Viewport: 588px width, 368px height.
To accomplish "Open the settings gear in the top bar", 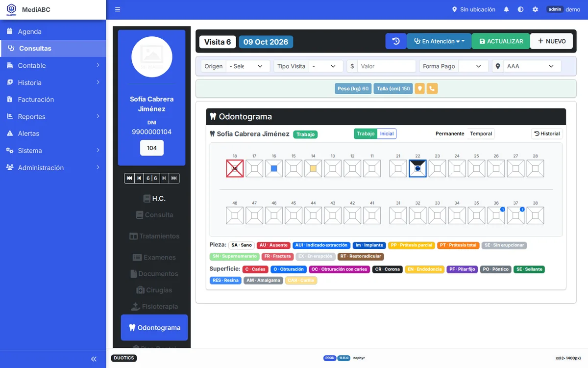I will (x=535, y=9).
